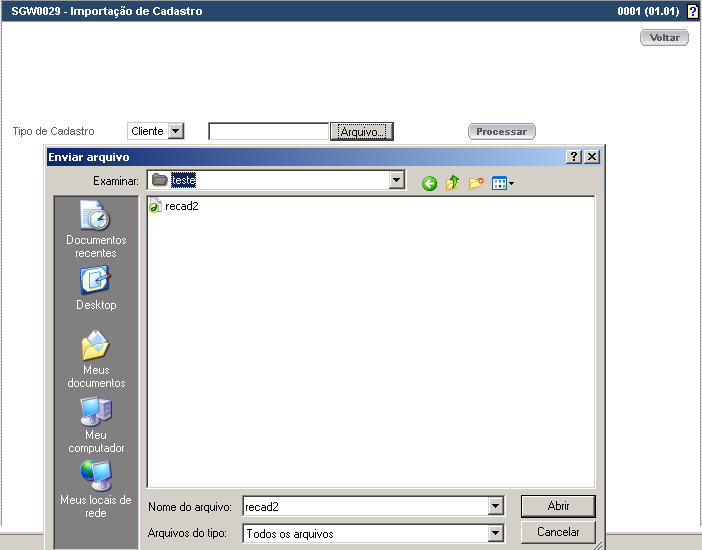Open the Views menu icon
The image size is (702, 550).
tap(502, 183)
